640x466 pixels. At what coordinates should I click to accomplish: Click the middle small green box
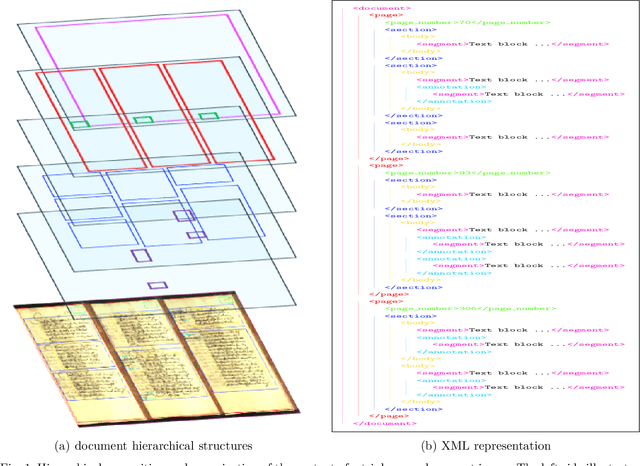pyautogui.click(x=143, y=120)
